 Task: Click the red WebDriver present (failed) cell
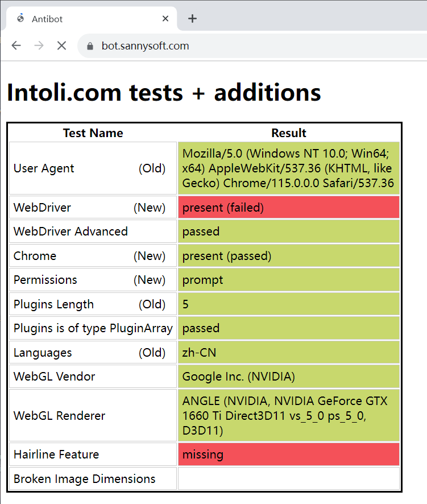click(288, 208)
